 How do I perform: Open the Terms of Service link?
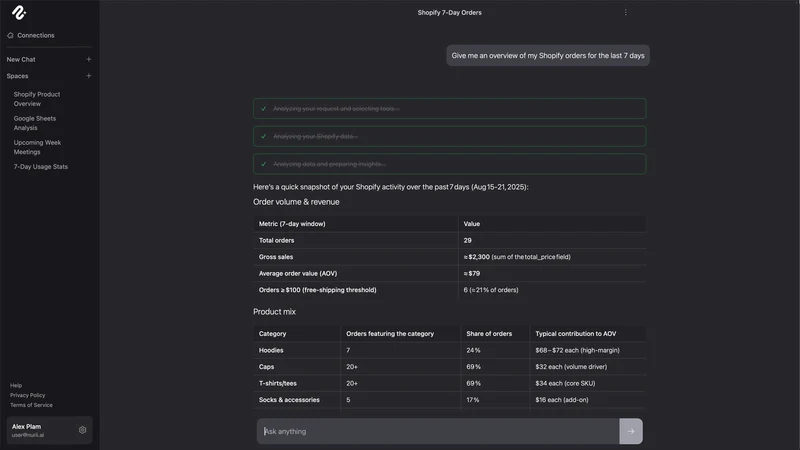click(31, 405)
